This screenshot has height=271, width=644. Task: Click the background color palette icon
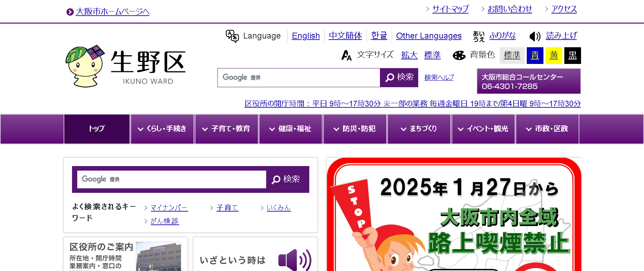click(459, 55)
